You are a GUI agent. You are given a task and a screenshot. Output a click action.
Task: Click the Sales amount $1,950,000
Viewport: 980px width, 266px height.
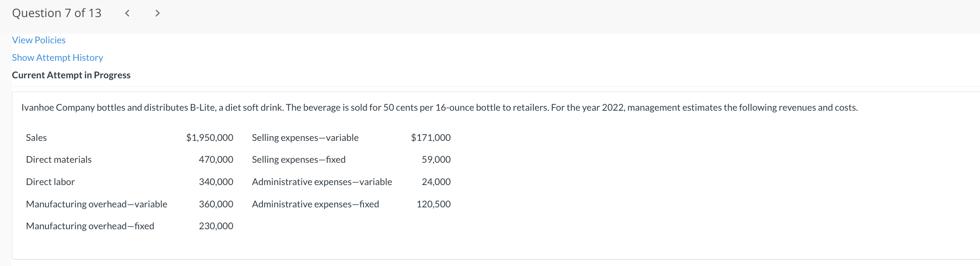tap(210, 137)
